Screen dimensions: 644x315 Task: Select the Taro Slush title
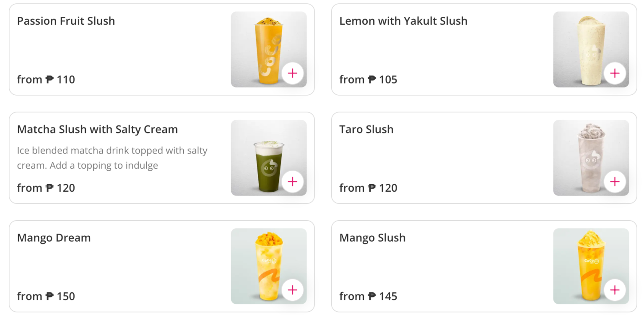click(x=366, y=129)
